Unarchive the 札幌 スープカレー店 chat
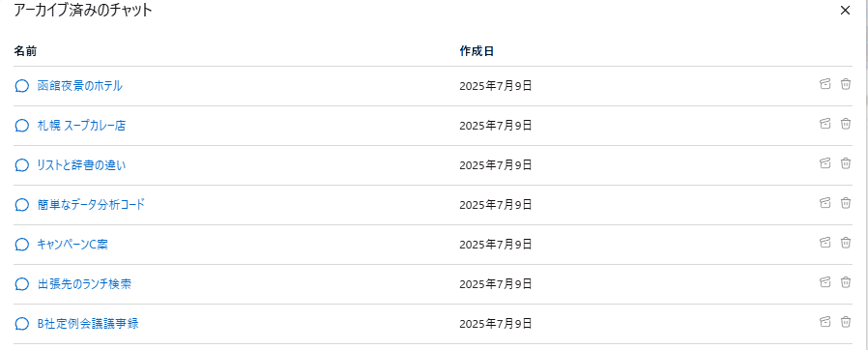 pos(825,124)
